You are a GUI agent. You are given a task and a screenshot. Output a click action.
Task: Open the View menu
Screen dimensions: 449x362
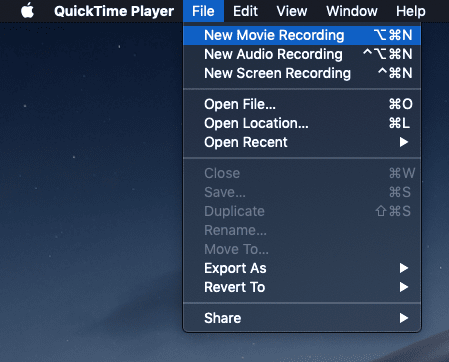(292, 11)
